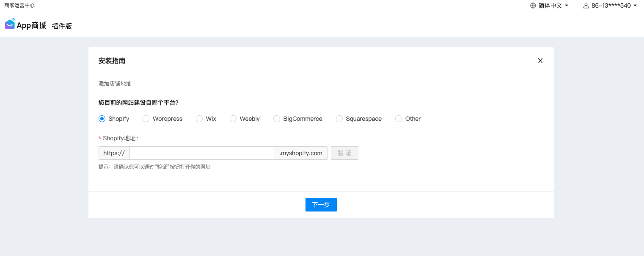Select the Wordpress platform option
644x256 pixels.
coord(146,119)
